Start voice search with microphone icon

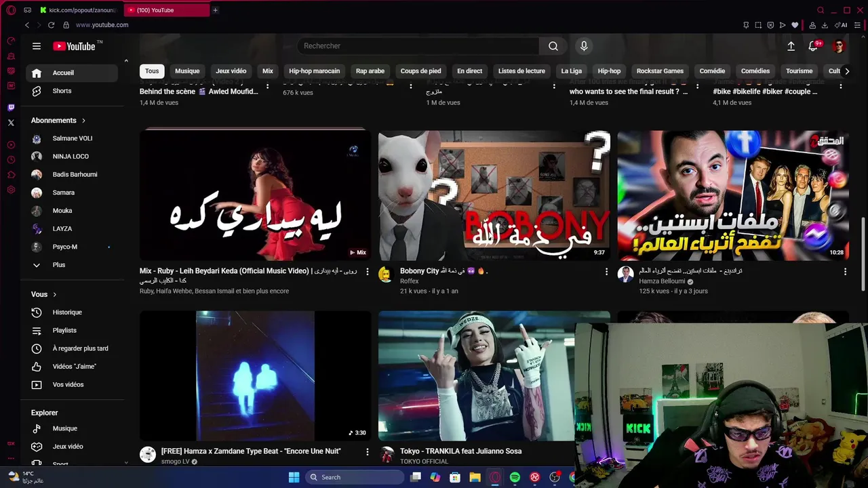tap(584, 46)
